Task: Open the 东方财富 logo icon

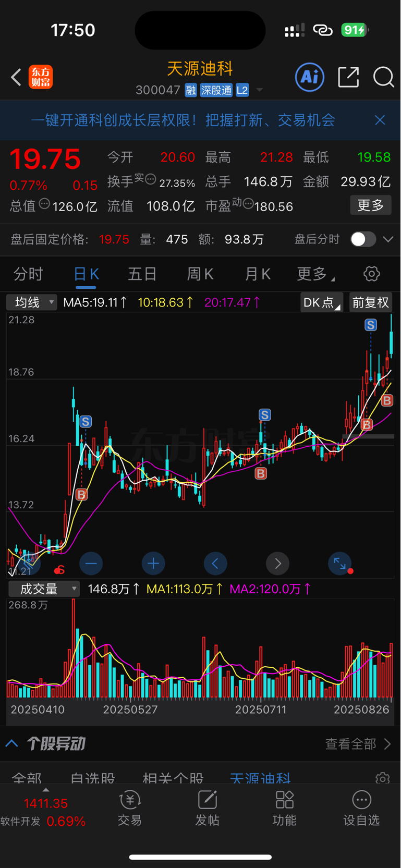Action: (41, 77)
